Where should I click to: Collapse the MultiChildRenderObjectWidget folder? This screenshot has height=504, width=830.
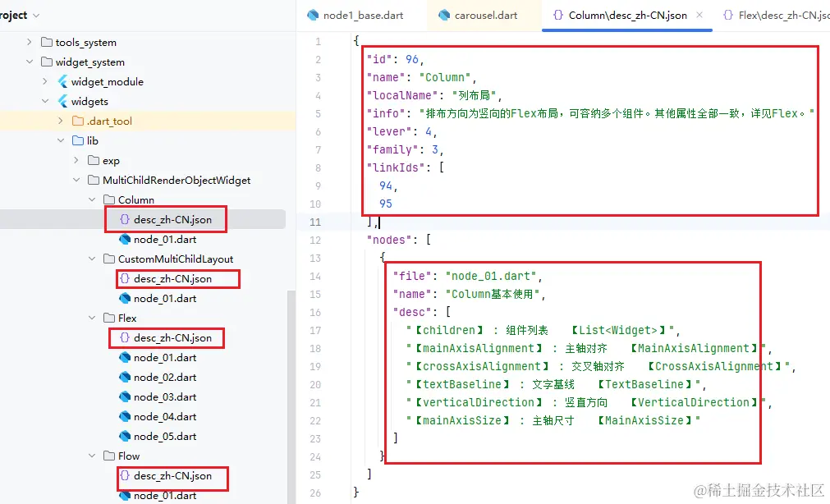click(x=76, y=180)
